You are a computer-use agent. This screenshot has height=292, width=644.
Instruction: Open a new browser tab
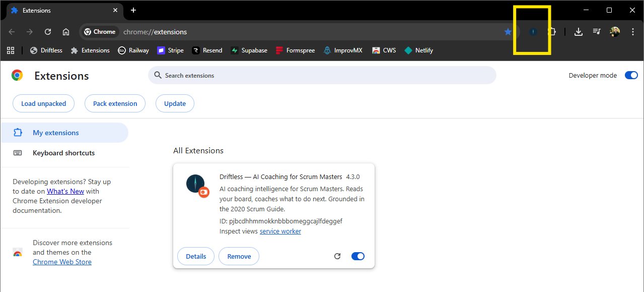[x=133, y=10]
